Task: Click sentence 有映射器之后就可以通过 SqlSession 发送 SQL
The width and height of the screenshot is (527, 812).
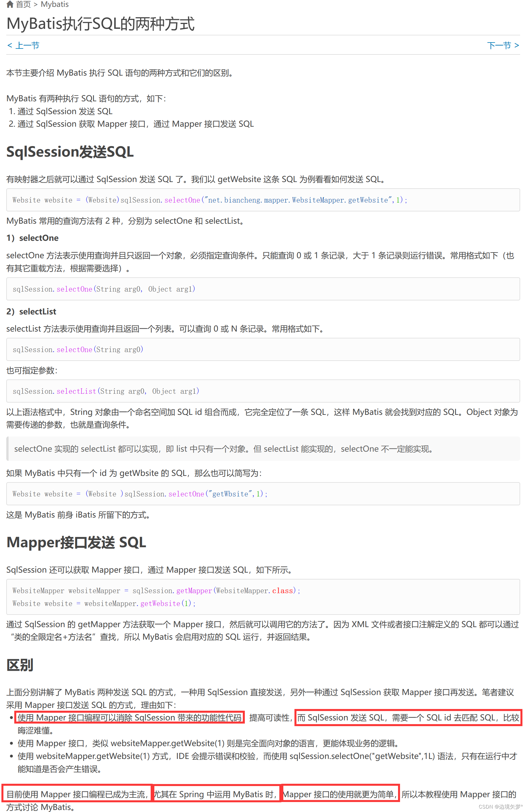Action: (x=196, y=179)
